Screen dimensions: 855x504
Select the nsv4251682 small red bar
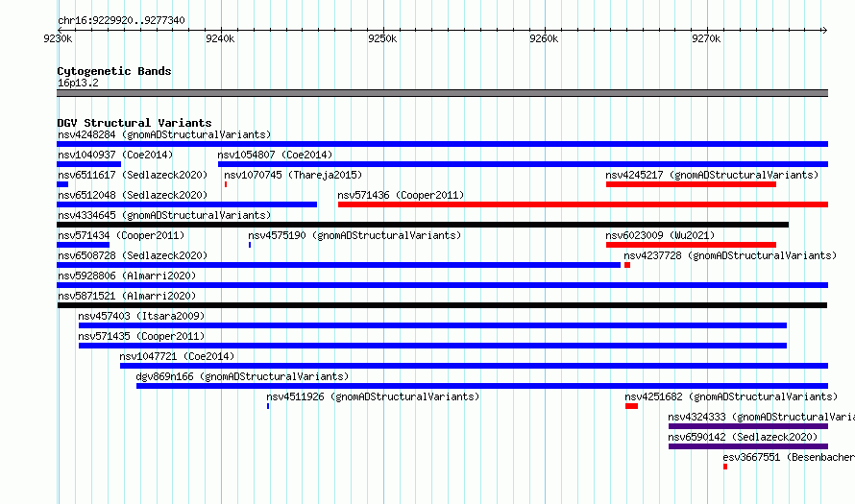click(x=631, y=406)
